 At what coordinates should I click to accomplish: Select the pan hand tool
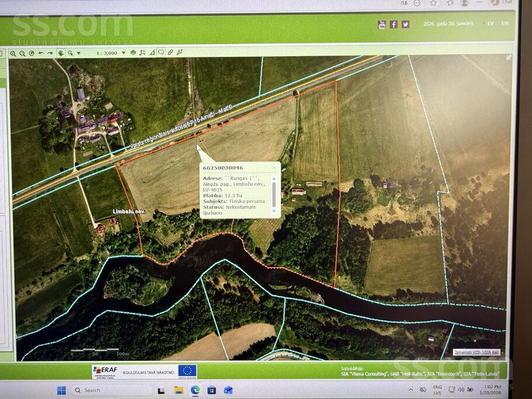coord(60,53)
